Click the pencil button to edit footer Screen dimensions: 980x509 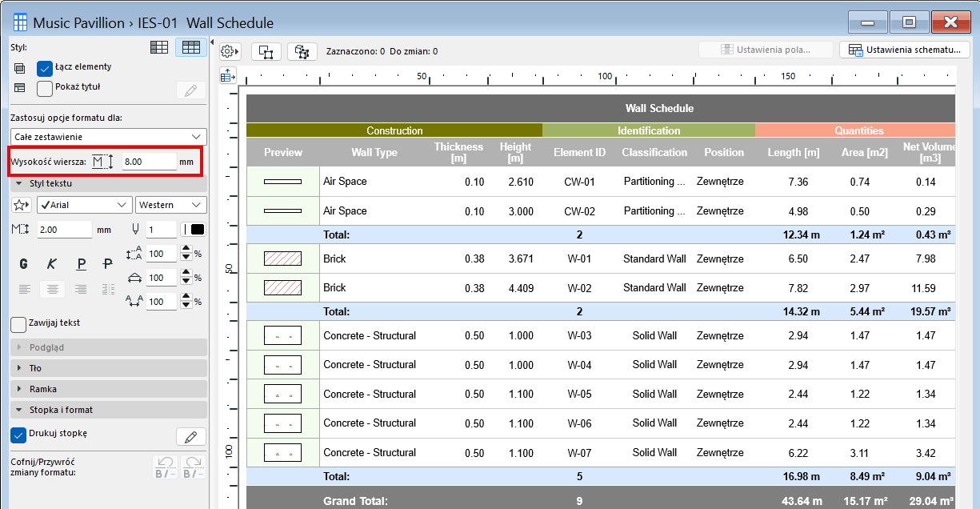(x=190, y=436)
